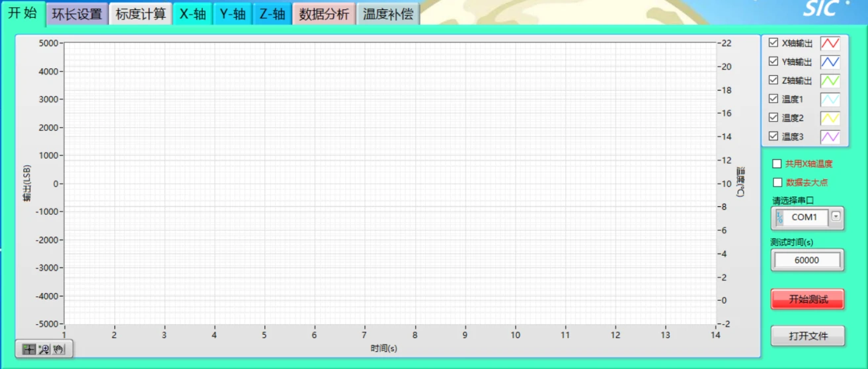Click the 温度1 cyan plot line sample
868x369 pixels.
tap(830, 99)
